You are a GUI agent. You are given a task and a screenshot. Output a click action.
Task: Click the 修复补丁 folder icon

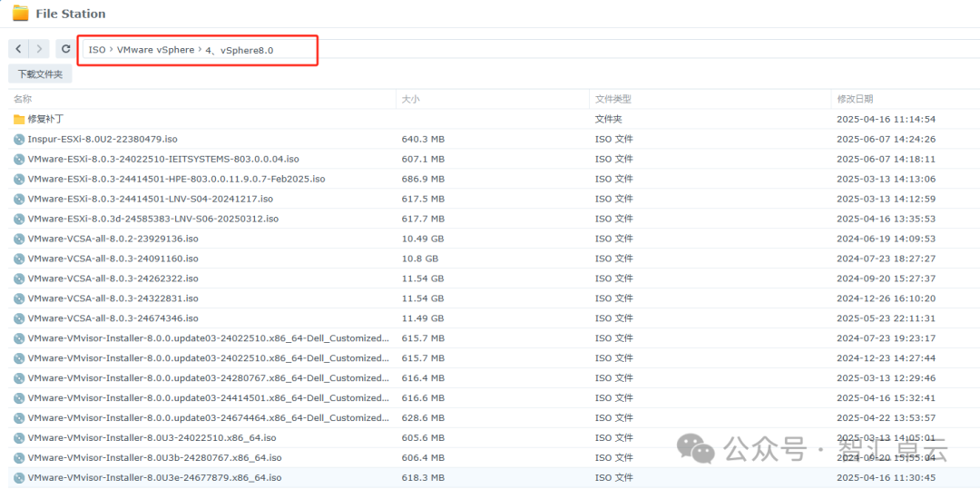[19, 120]
